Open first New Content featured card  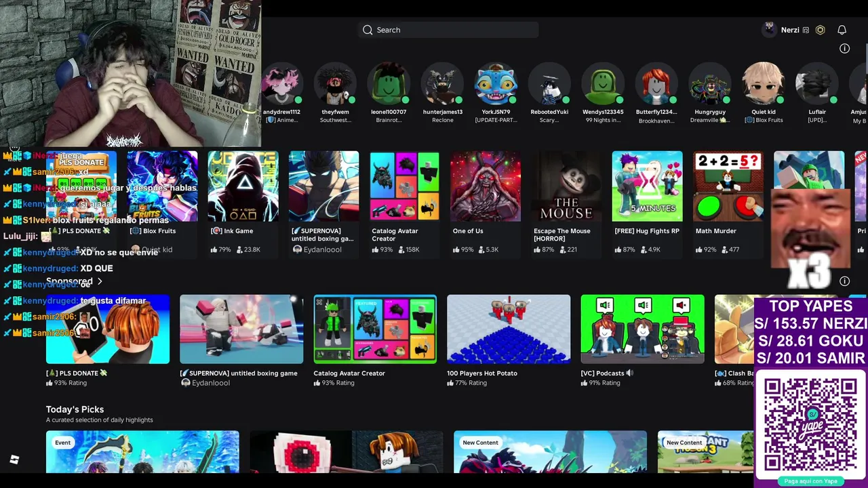(x=550, y=451)
